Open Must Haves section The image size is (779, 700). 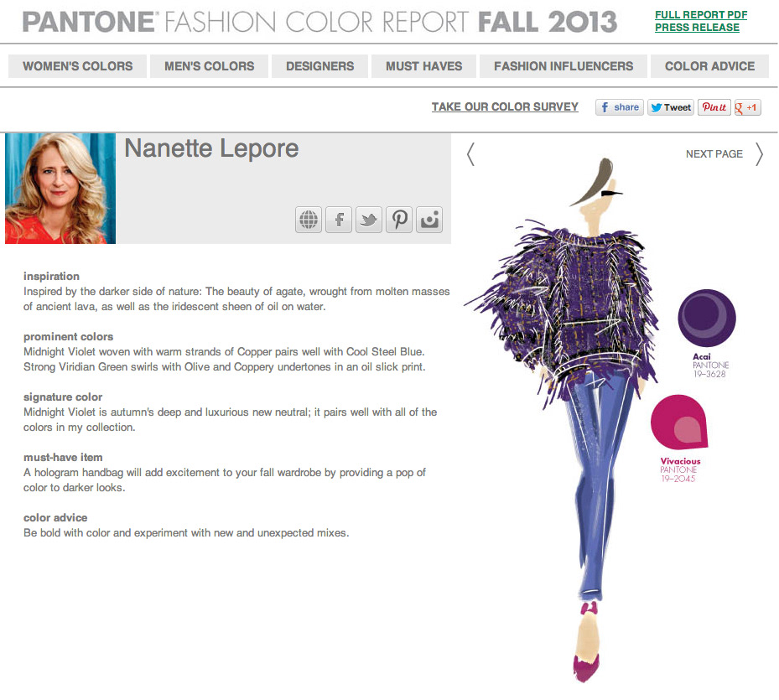click(x=423, y=66)
